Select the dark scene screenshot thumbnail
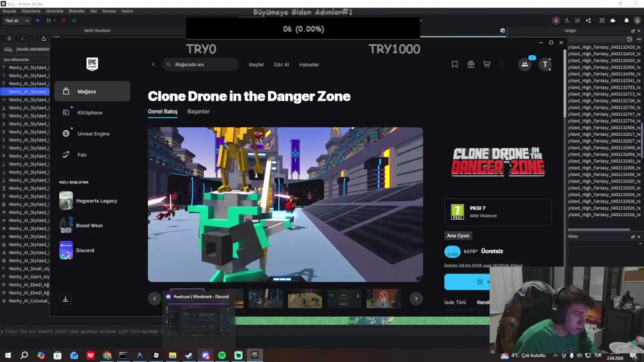 344,299
